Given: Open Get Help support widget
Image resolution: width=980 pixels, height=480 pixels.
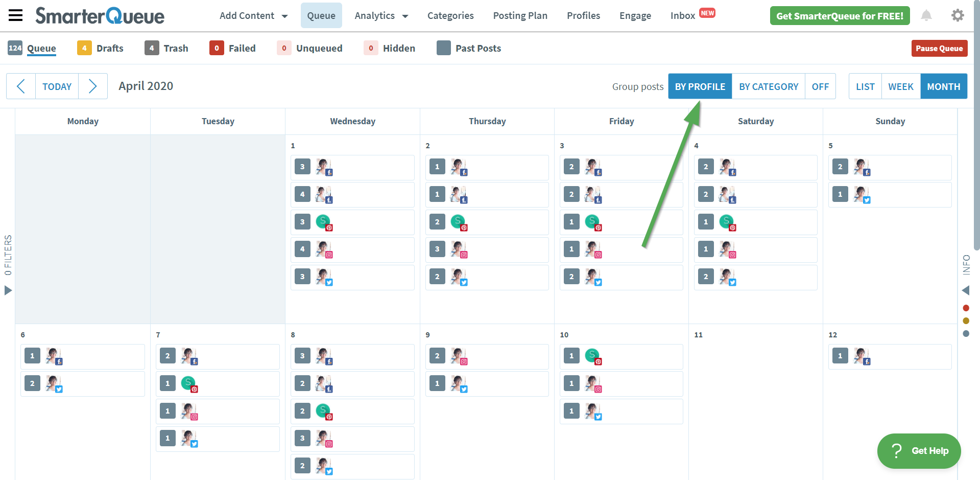Looking at the screenshot, I should 918,451.
